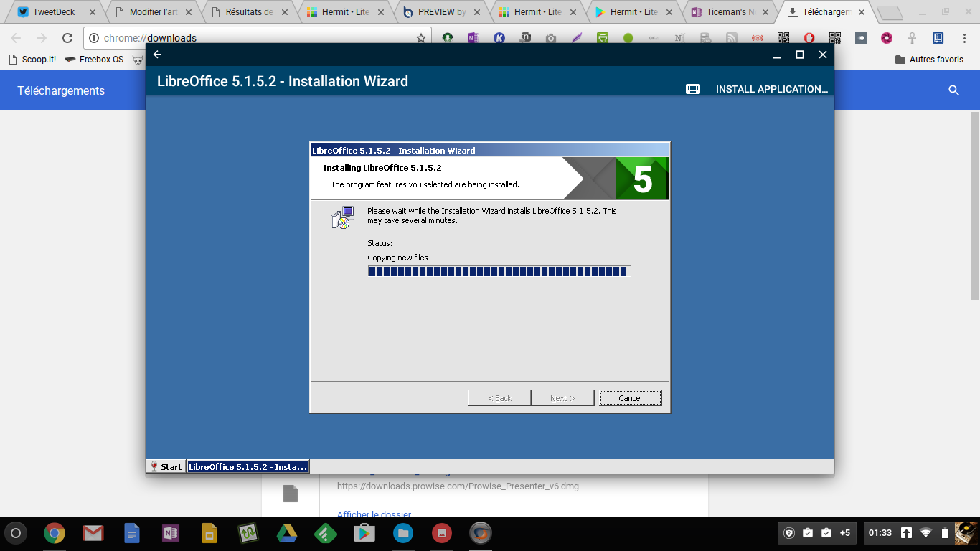The width and height of the screenshot is (980, 551).
Task: Open the status tray at the 01:33 clock
Action: coord(880,532)
